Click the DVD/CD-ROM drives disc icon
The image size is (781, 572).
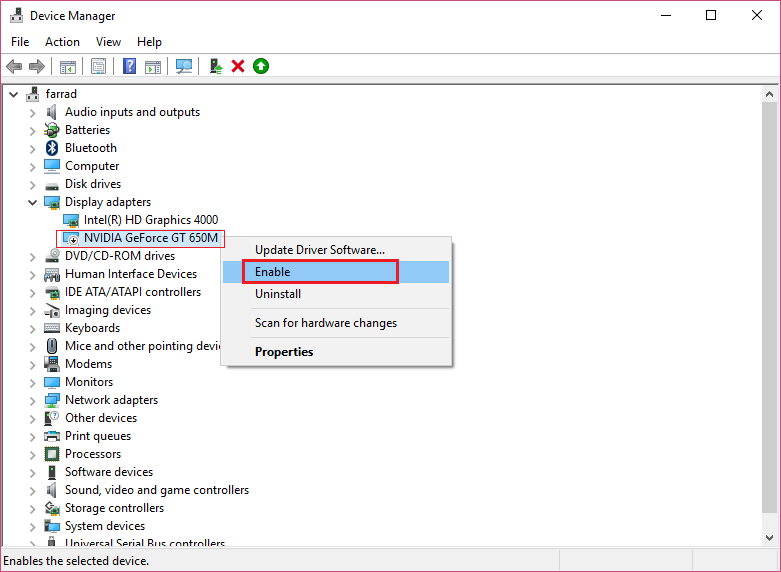(x=52, y=256)
